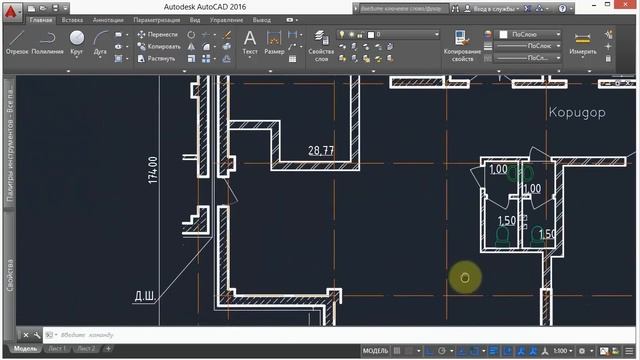Click the search binoculars icon
640x360 pixels.
click(x=455, y=8)
